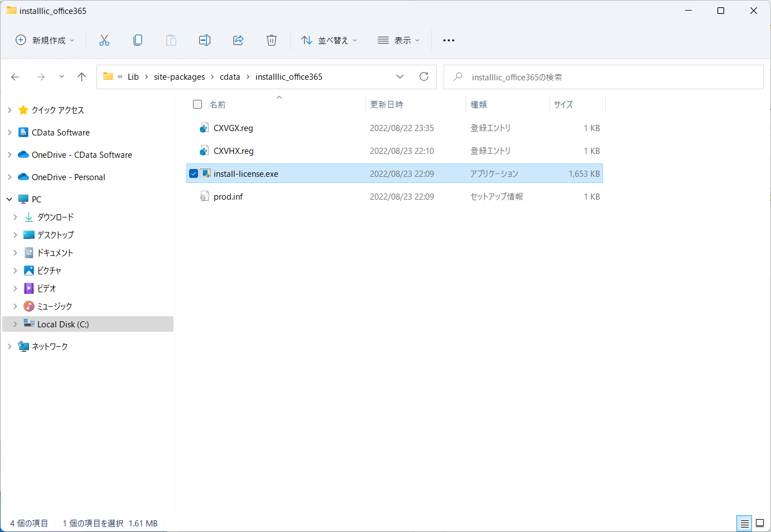Screen dimensions: 771x532
Task: Expand the Local Disk (C:) node
Action: coord(15,324)
